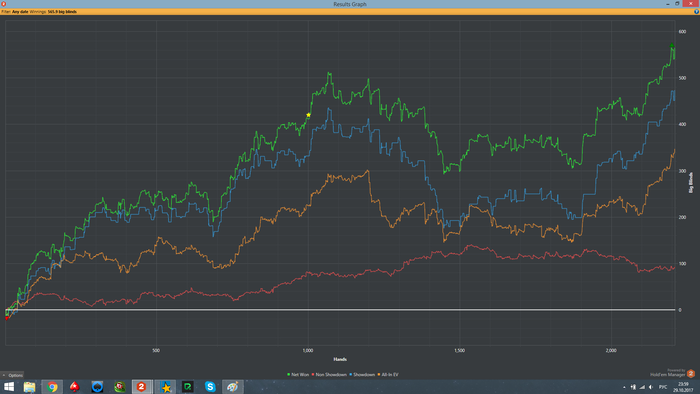Viewport: 700px width, 394px height.
Task: Toggle the All-In EV legend series
Action: [388, 374]
